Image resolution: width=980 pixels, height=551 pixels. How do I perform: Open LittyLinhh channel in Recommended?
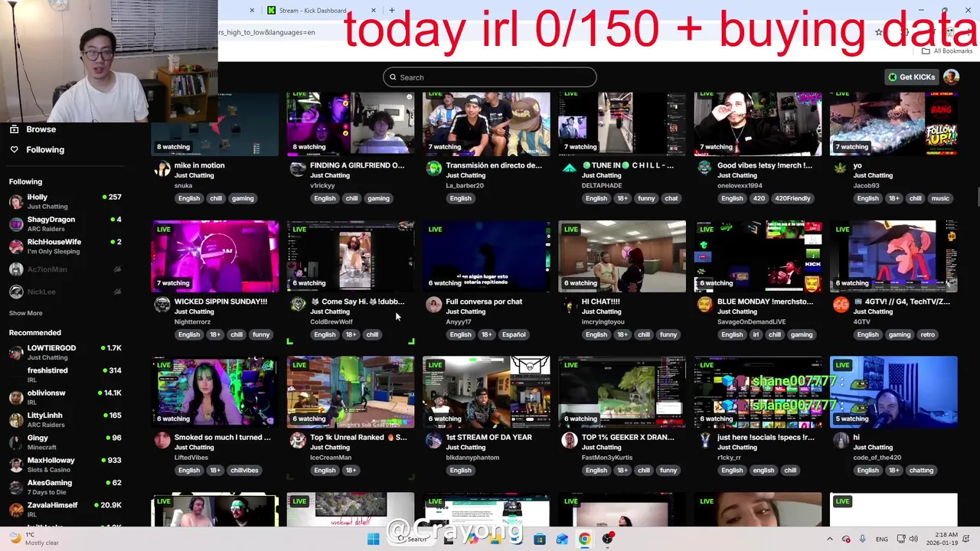pos(65,419)
